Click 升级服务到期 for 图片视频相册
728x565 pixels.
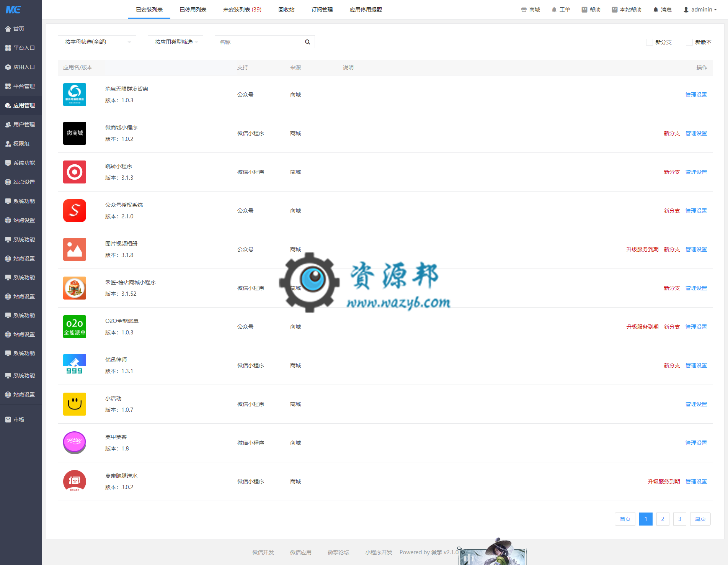click(642, 249)
